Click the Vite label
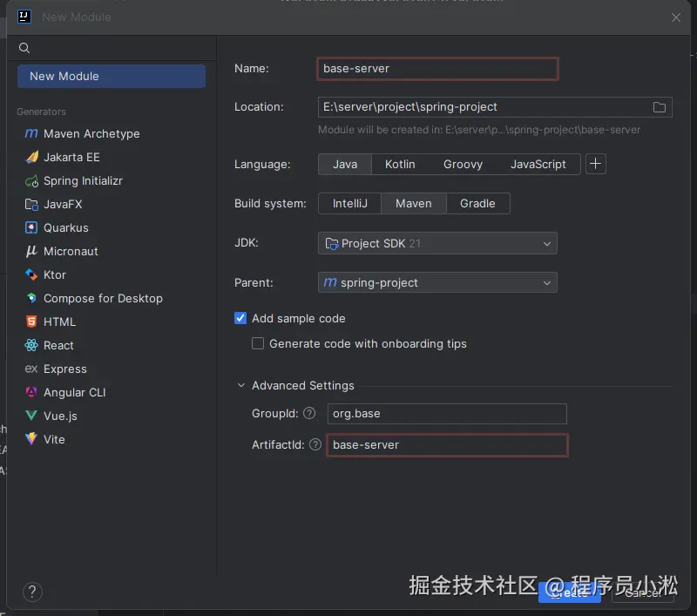Screen dimensions: 697x616 click(x=54, y=439)
